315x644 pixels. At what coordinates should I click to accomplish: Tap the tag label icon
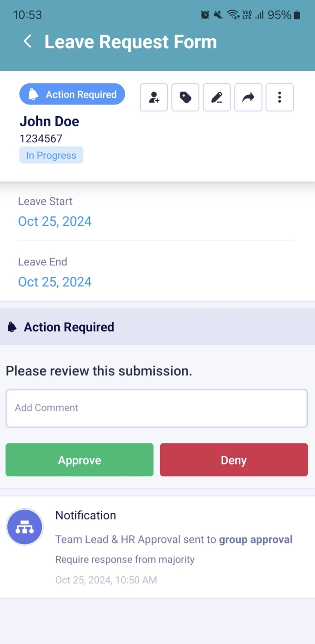(185, 97)
